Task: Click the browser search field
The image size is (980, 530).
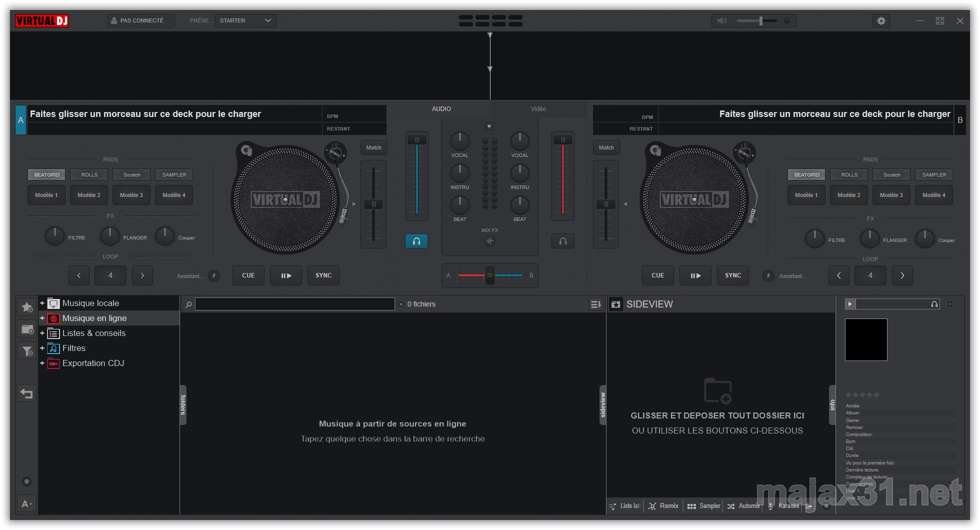Action: pos(295,304)
